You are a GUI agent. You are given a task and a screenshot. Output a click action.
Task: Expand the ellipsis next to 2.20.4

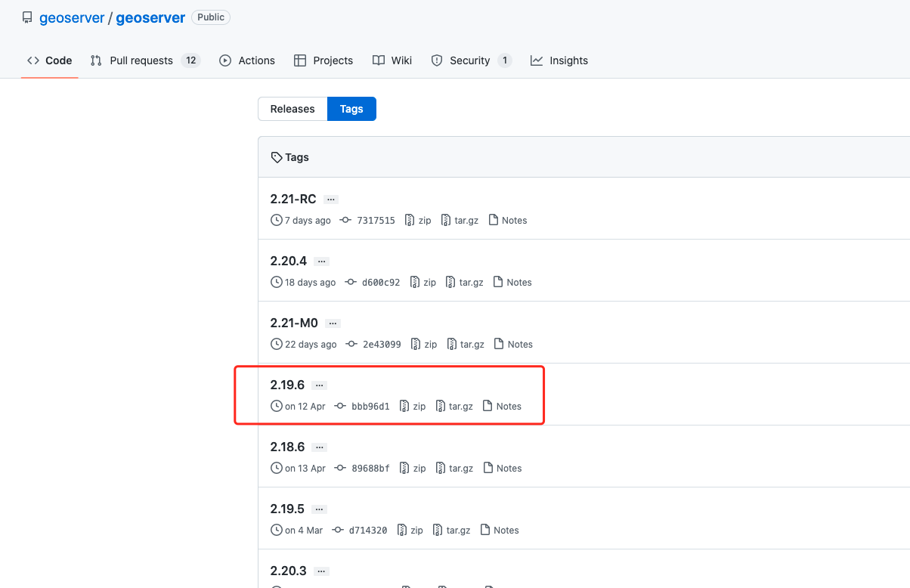click(x=321, y=262)
